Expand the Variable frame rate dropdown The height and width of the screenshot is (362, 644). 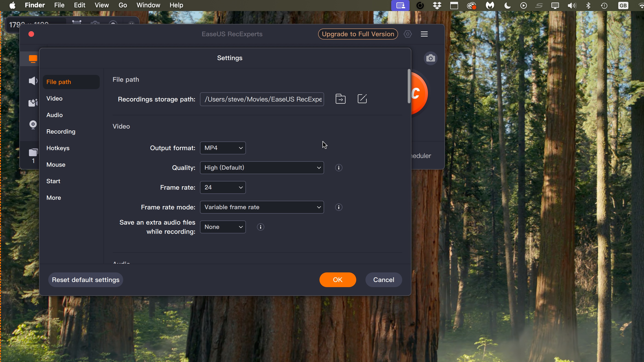(262, 207)
